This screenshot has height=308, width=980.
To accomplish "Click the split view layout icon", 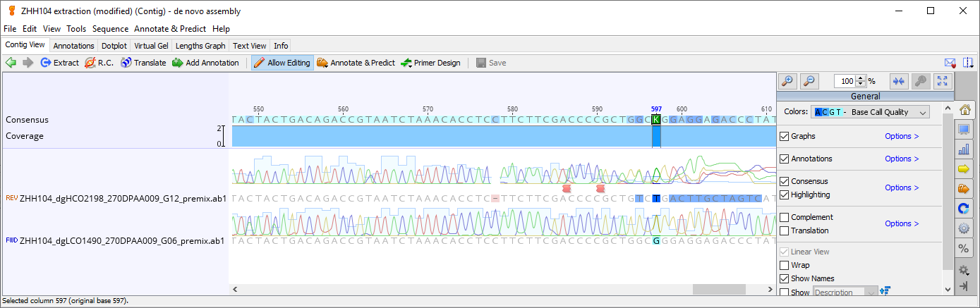I will pyautogui.click(x=968, y=63).
